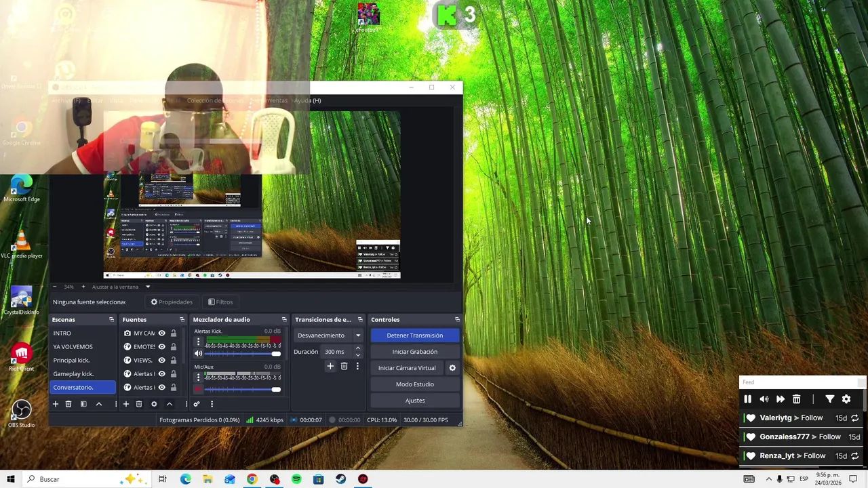Screen dimensions: 868x488
Task: Hide the VIEWS. source
Action: [161, 361]
